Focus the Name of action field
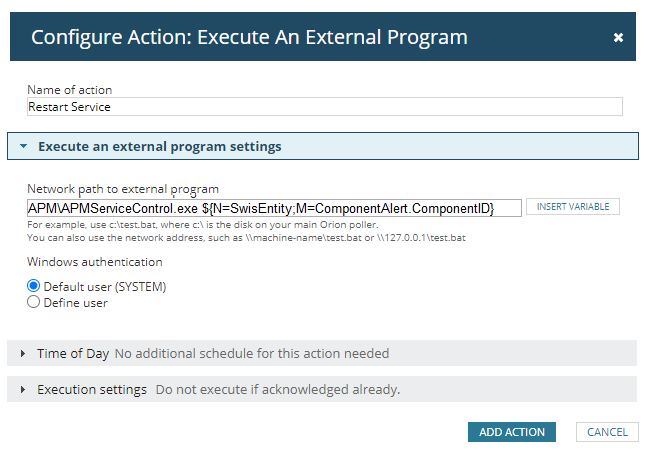 pos(324,106)
